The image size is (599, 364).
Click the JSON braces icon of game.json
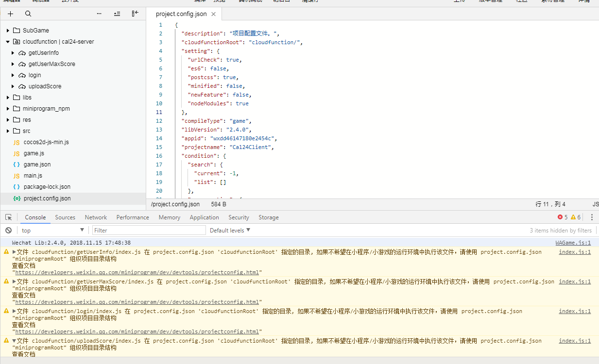coord(17,165)
